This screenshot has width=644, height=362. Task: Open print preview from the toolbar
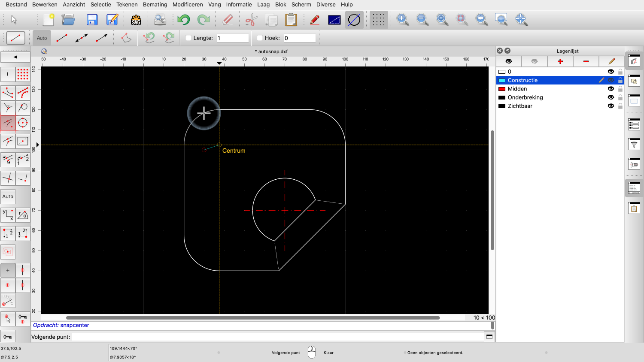(x=160, y=20)
